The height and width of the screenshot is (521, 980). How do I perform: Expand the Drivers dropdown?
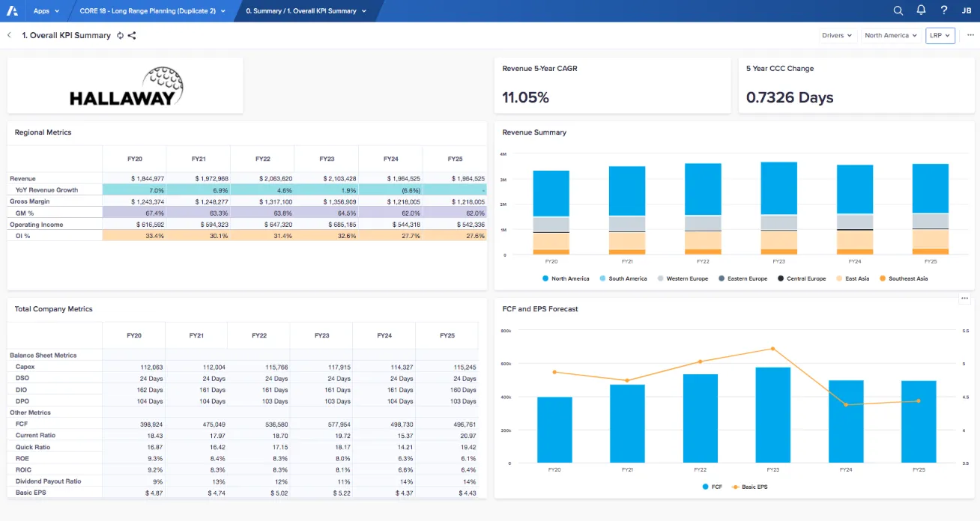tap(837, 35)
